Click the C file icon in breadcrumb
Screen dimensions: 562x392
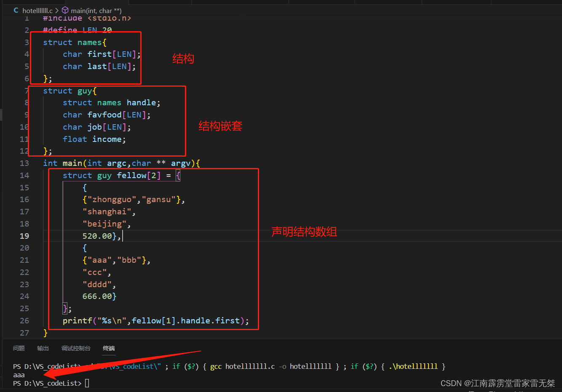pos(16,10)
